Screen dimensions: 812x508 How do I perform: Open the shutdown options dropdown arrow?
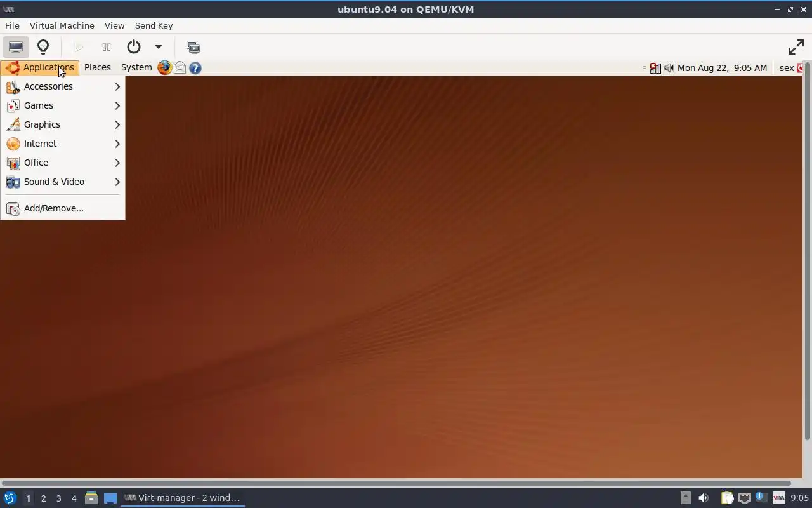tap(159, 47)
